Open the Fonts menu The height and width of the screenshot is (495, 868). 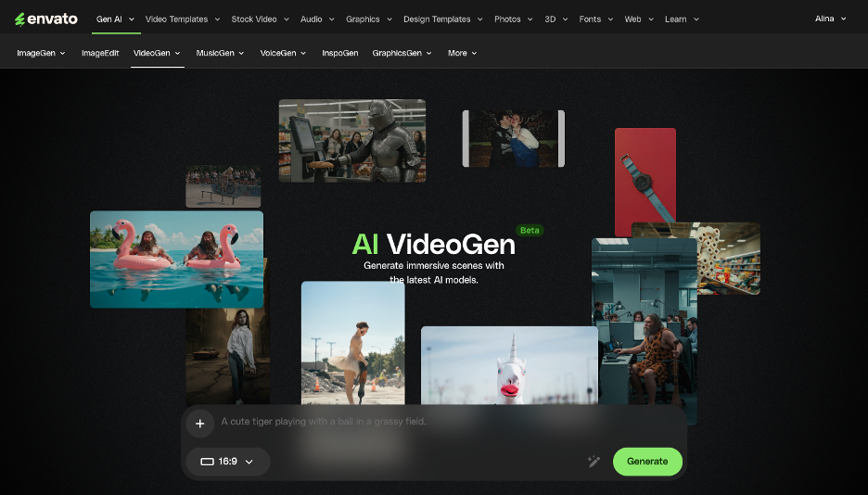click(x=594, y=19)
